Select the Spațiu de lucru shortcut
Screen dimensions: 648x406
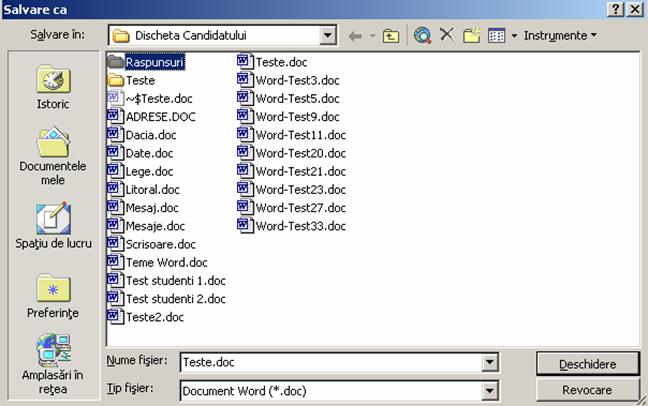pos(53,227)
